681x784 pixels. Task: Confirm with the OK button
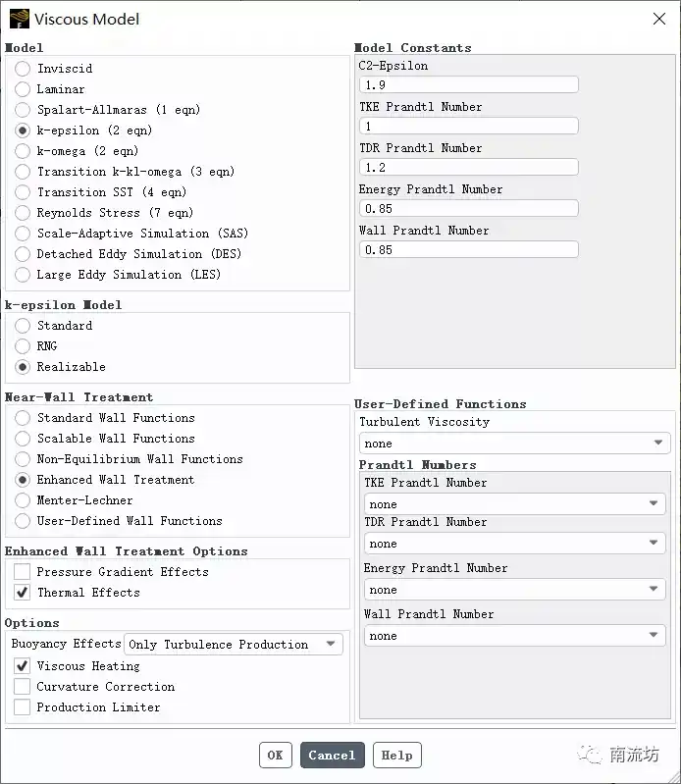click(x=276, y=755)
